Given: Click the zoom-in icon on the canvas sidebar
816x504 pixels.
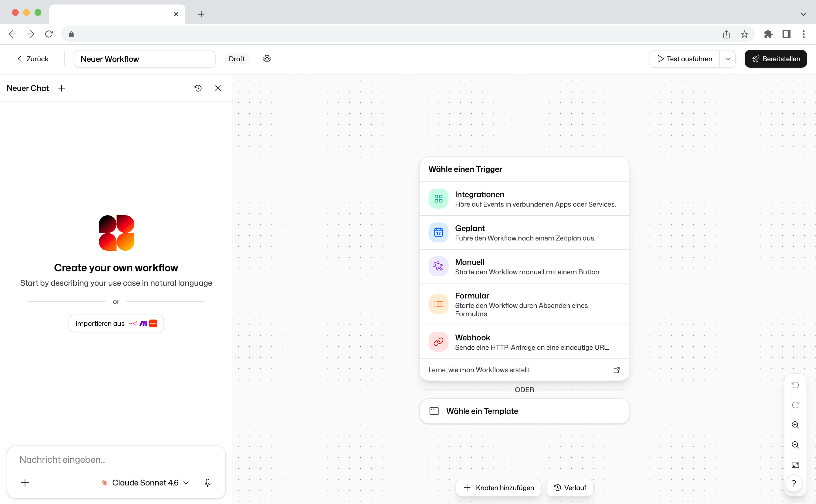Looking at the screenshot, I should (795, 425).
